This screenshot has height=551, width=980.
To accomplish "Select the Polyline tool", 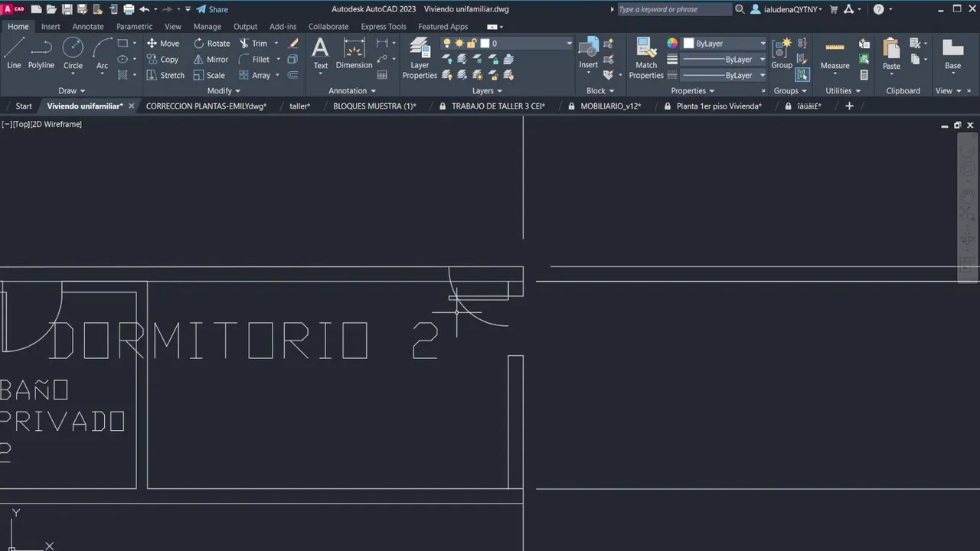I will point(41,54).
